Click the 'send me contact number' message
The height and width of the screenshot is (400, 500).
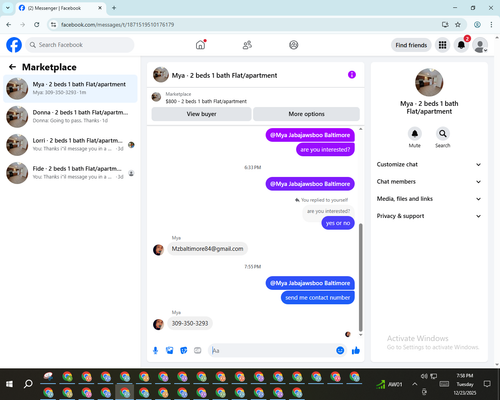point(318,298)
